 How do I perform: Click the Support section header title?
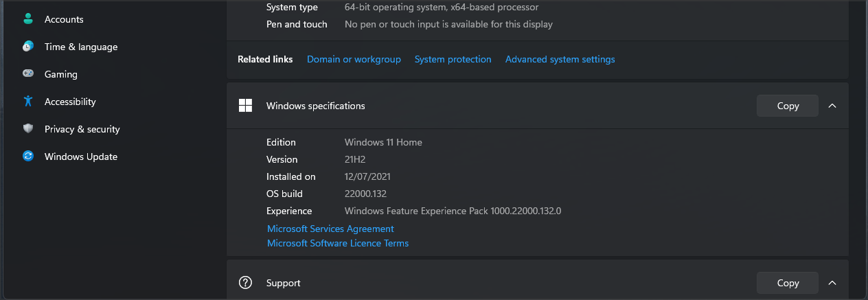pos(284,283)
